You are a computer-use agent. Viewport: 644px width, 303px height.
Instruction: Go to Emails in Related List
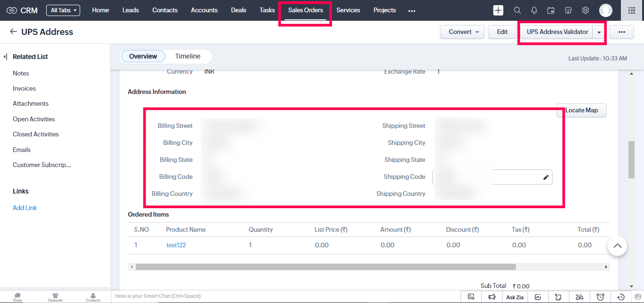(x=22, y=150)
